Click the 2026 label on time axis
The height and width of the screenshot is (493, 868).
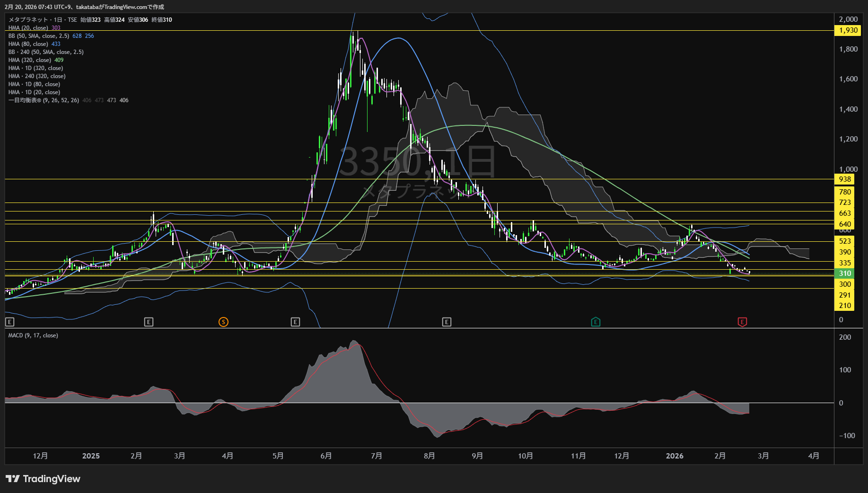[674, 456]
